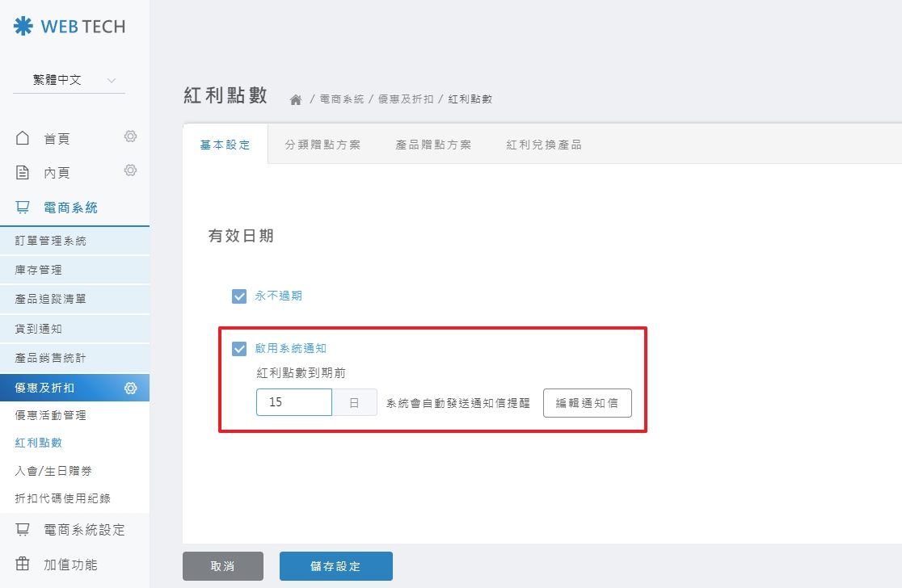902x588 pixels.
Task: Click the shopping cart icon beside 電商系統
Action: (x=23, y=206)
